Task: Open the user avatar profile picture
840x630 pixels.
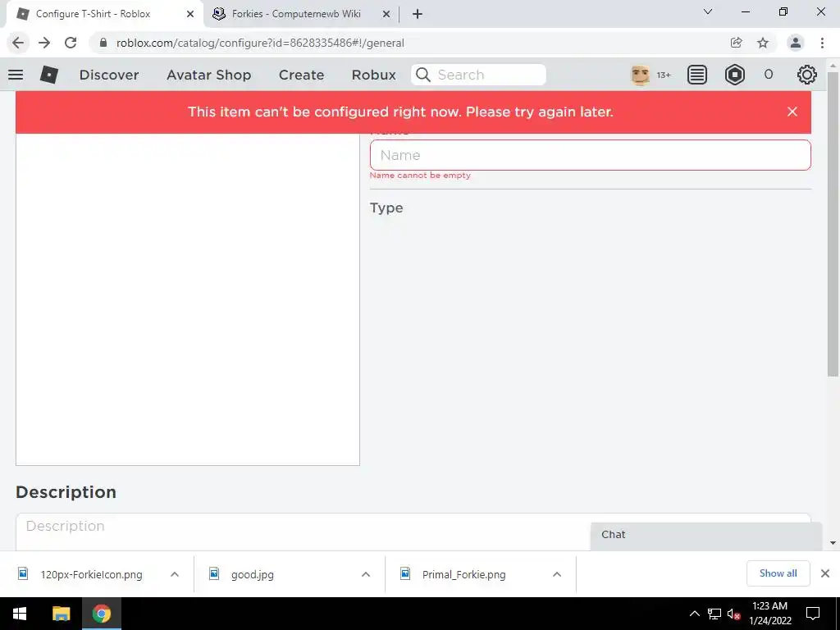Action: [x=640, y=75]
